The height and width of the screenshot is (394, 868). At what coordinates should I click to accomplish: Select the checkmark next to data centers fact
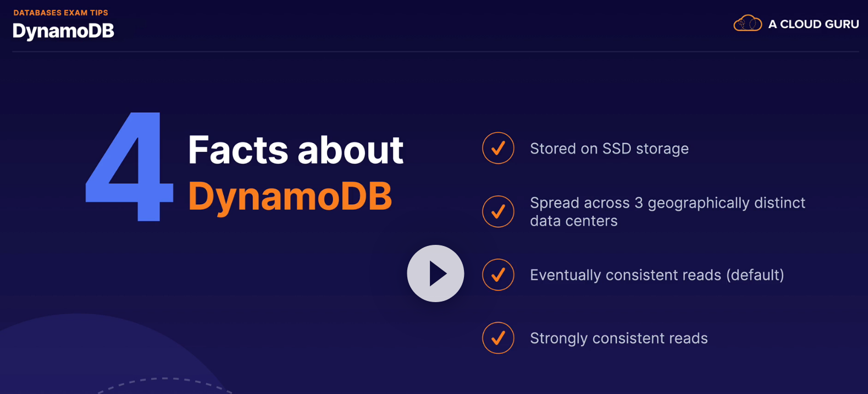[498, 211]
